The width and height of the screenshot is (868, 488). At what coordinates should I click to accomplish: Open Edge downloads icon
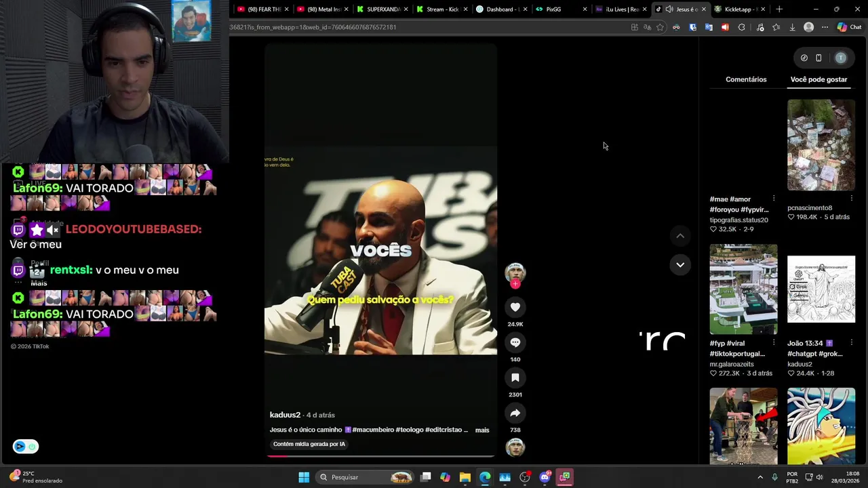792,27
